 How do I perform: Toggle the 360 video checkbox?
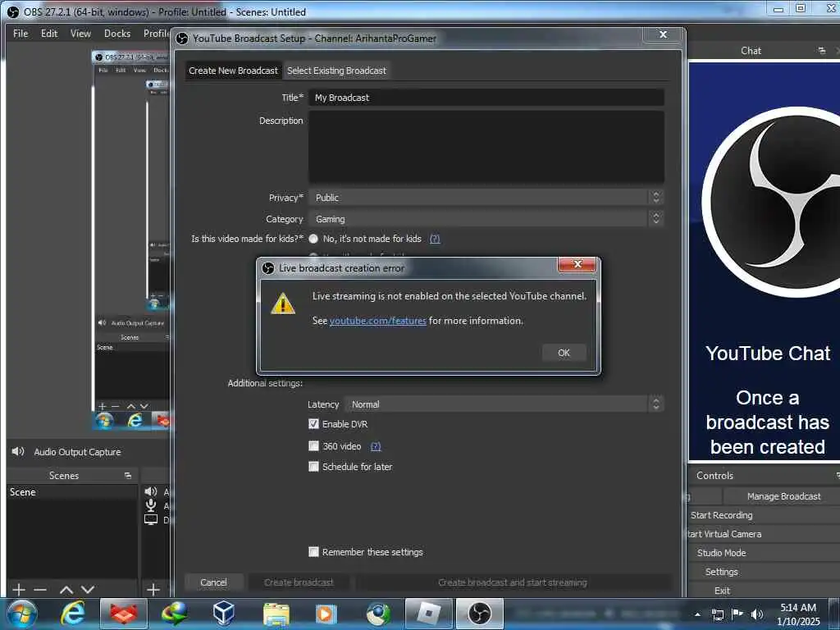(313, 445)
